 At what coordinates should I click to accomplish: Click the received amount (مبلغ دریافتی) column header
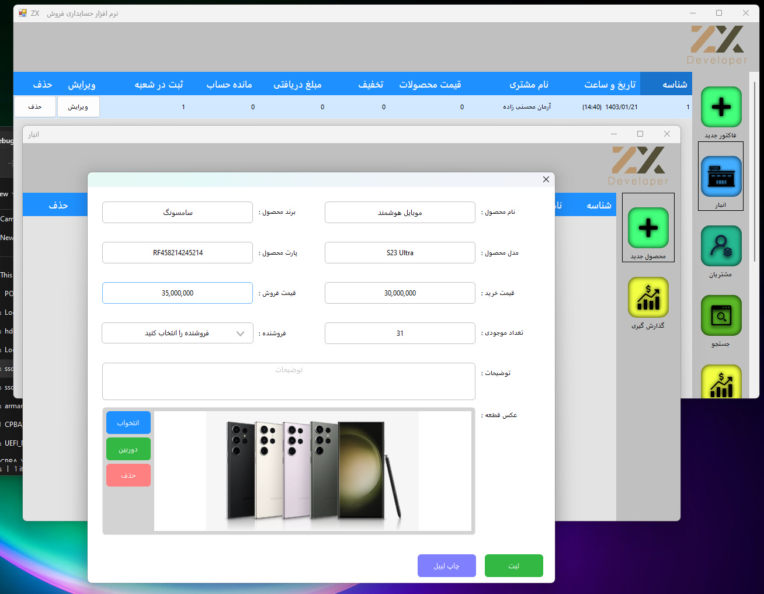tap(297, 85)
